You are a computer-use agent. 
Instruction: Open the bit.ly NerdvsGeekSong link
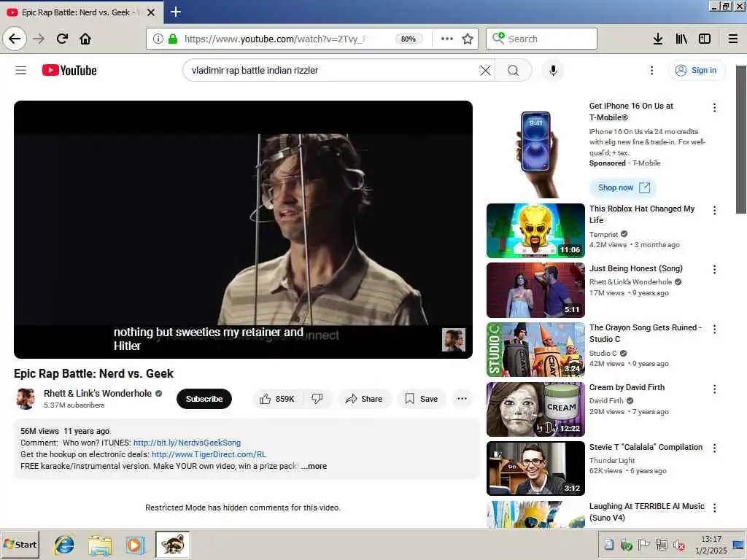187,443
